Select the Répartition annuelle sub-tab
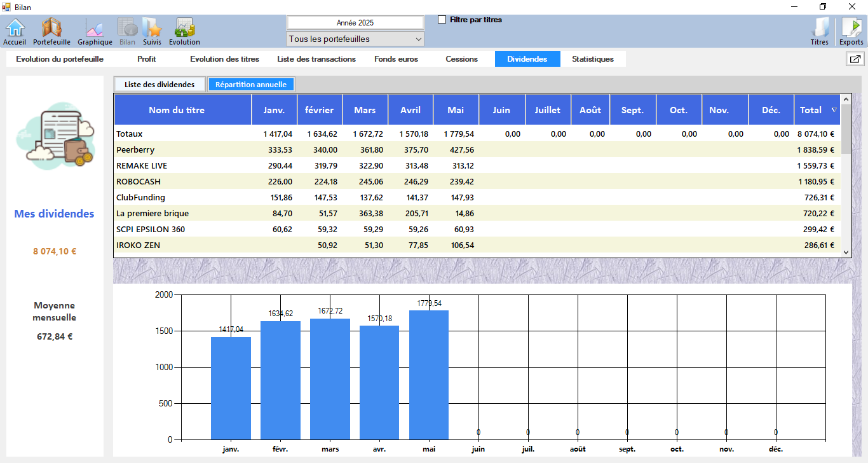 click(251, 85)
